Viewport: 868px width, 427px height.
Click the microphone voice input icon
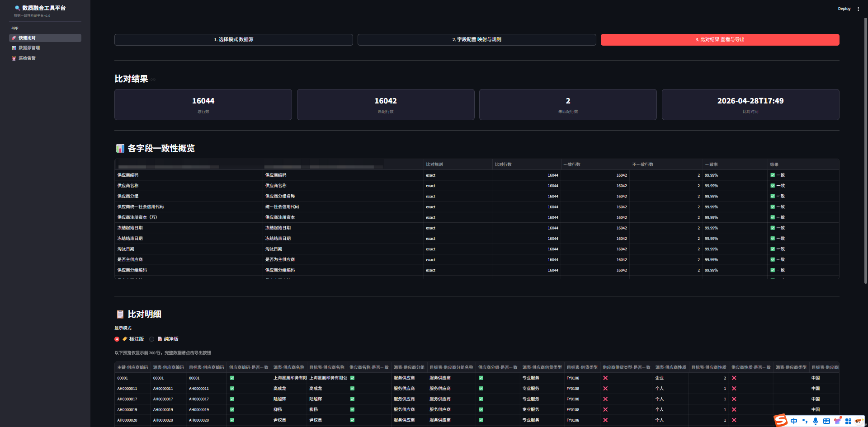point(816,421)
